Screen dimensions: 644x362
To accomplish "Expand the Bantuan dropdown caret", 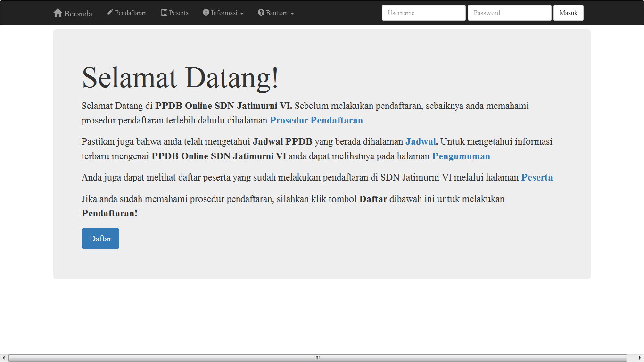I will coord(292,14).
